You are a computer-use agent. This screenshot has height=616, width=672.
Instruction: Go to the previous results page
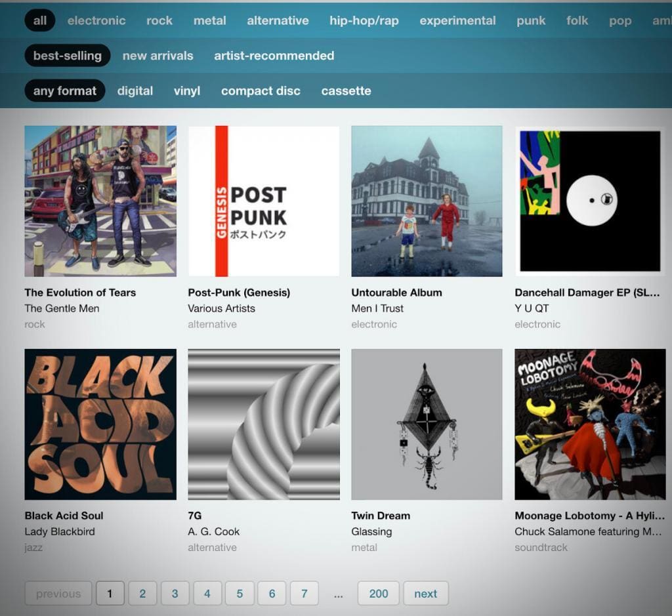click(58, 593)
